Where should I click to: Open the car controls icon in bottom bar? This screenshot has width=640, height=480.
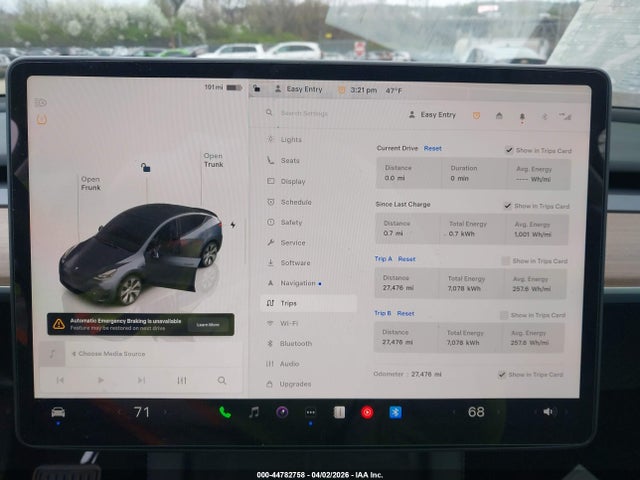tap(58, 412)
